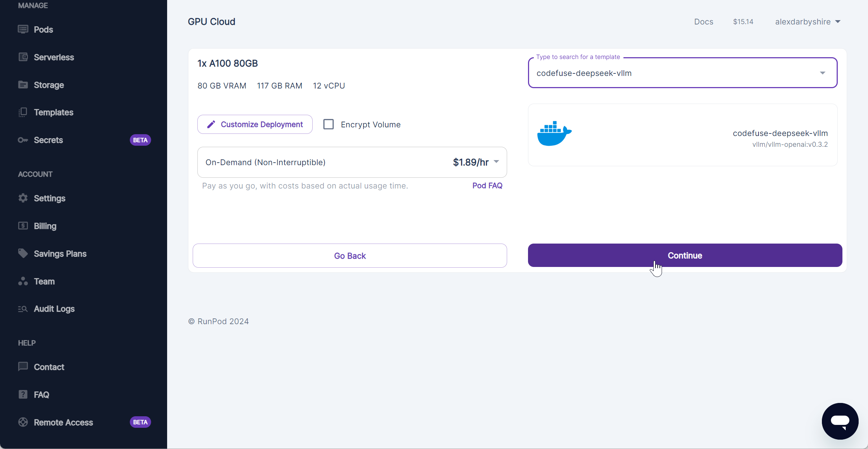This screenshot has height=449, width=868.
Task: Click the $1.89/hr price text
Action: (471, 162)
